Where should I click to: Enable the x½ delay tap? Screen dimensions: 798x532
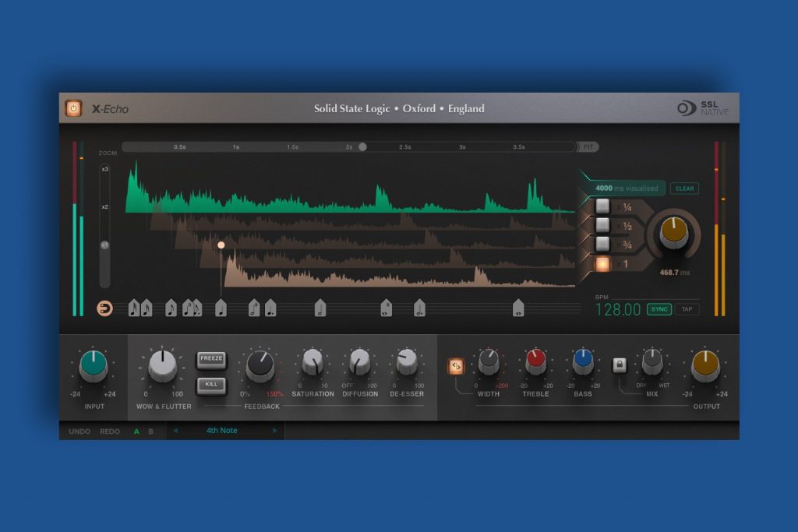(x=602, y=225)
